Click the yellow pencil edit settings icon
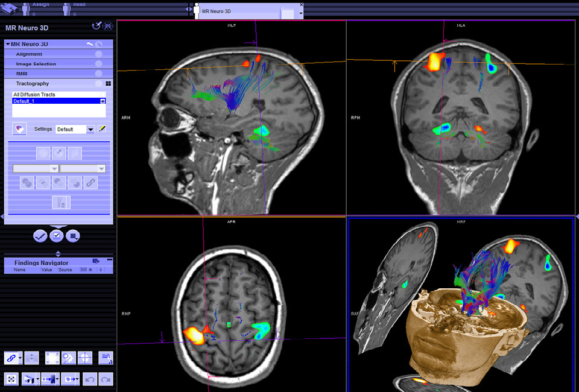 tap(102, 129)
